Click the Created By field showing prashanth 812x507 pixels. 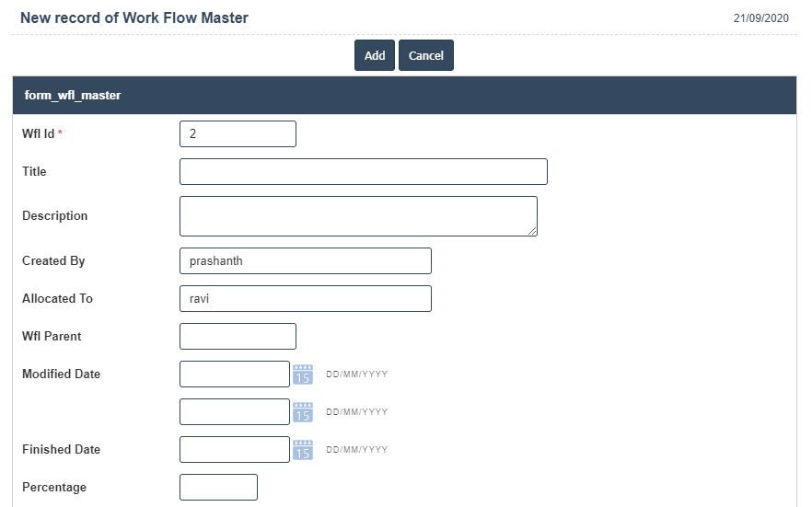point(305,261)
